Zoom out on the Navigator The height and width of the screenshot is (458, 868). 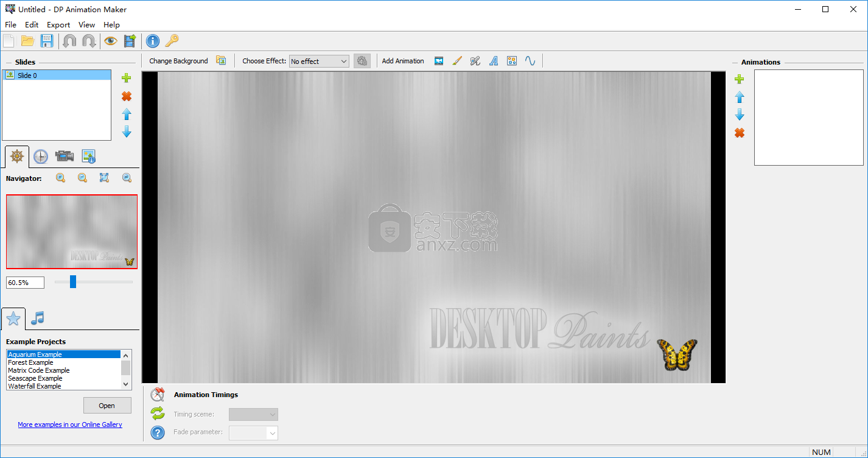[x=82, y=178]
